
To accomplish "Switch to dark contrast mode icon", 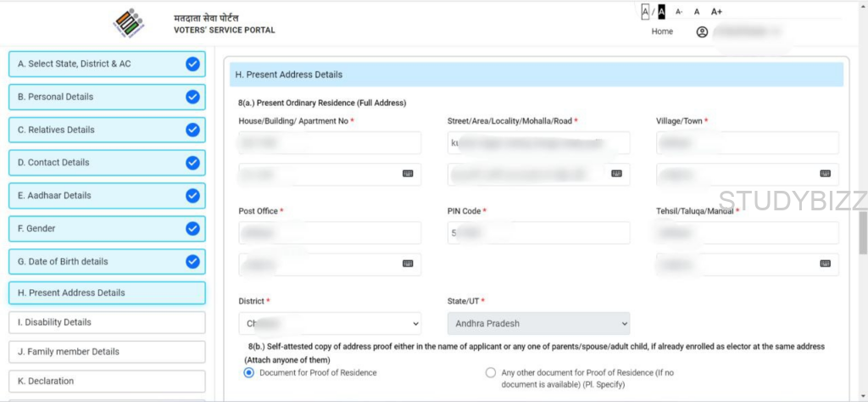I will pyautogui.click(x=661, y=12).
